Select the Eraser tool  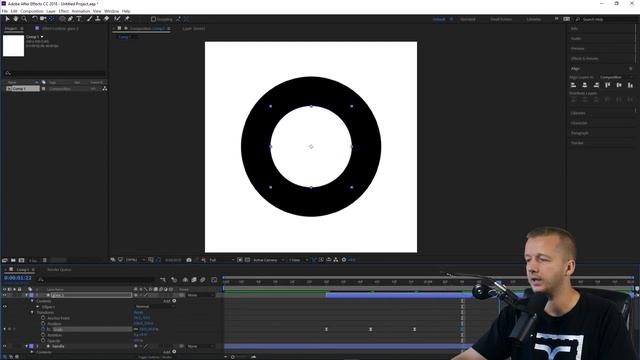tap(107, 19)
